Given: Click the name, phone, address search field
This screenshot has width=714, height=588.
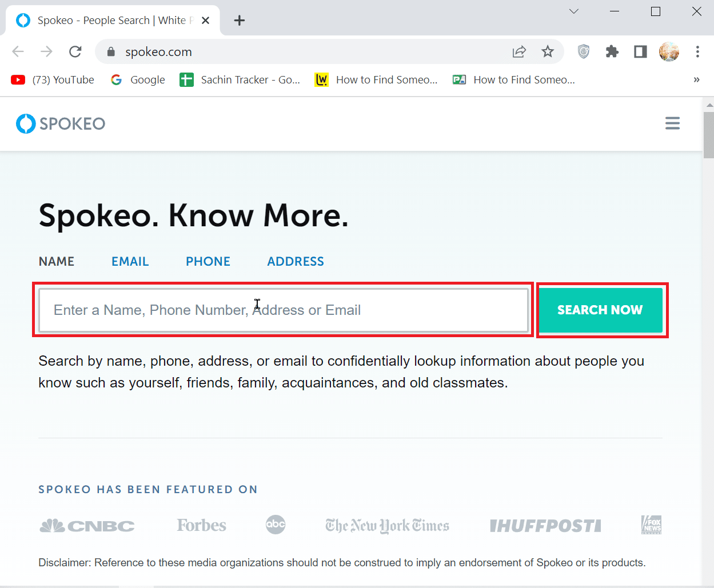Looking at the screenshot, I should tap(284, 310).
